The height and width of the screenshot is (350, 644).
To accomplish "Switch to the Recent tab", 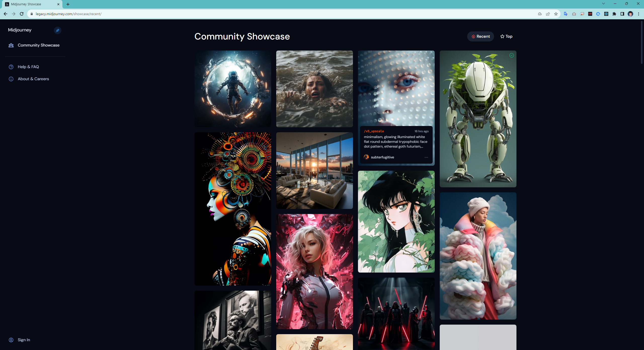I will point(480,36).
